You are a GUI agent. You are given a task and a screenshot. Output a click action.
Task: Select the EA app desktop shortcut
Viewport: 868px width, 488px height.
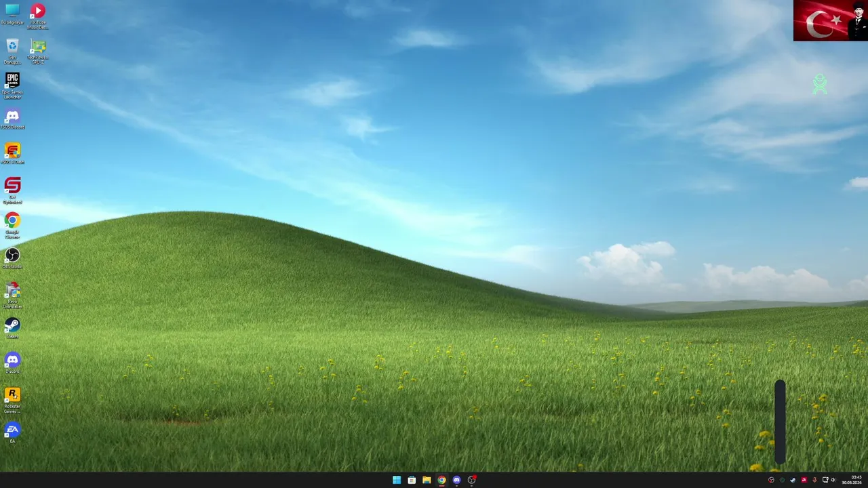tap(12, 432)
